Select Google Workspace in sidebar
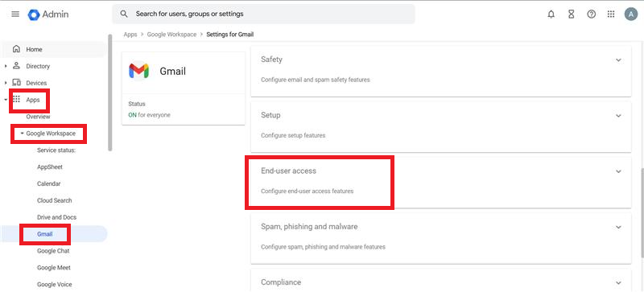 pyautogui.click(x=51, y=134)
